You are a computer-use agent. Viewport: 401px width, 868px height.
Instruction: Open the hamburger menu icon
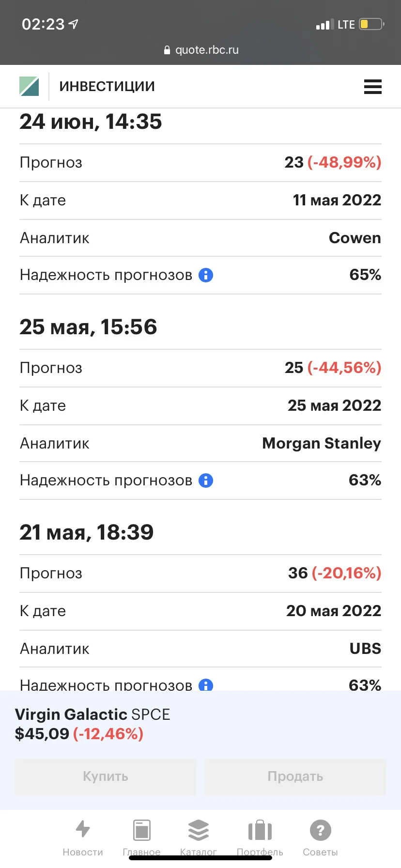[x=372, y=87]
